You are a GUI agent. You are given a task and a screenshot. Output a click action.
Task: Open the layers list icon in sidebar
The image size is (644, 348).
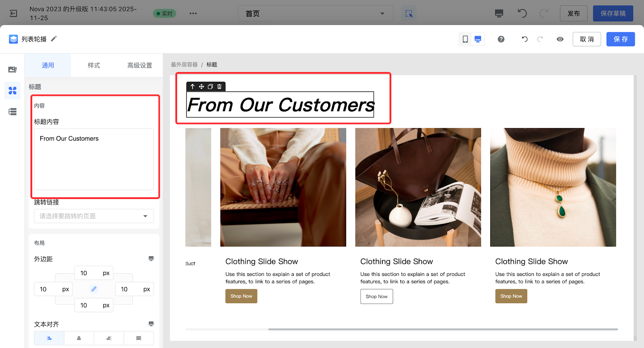[12, 112]
